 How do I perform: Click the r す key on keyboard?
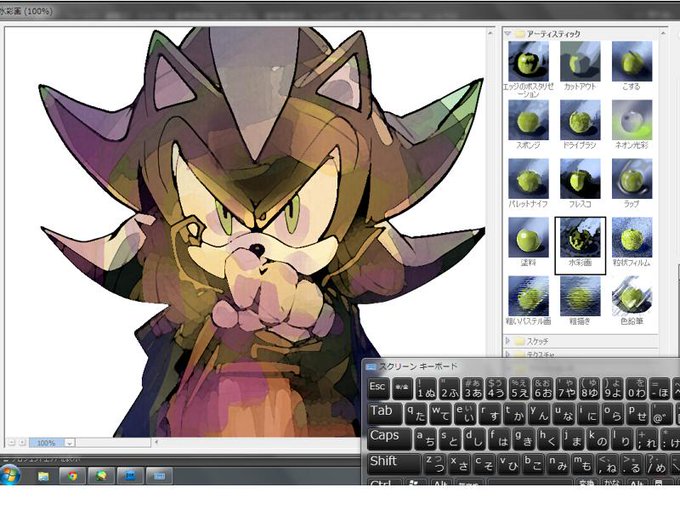pos(490,413)
